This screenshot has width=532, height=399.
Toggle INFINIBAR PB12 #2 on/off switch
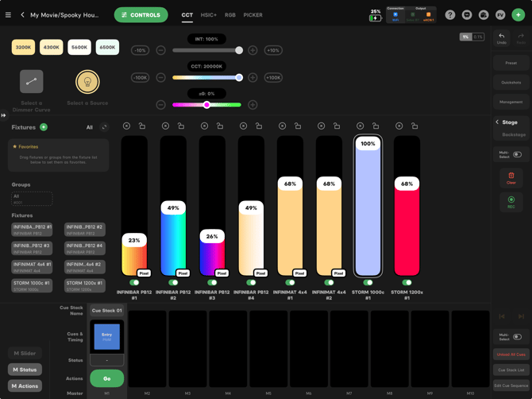173,282
